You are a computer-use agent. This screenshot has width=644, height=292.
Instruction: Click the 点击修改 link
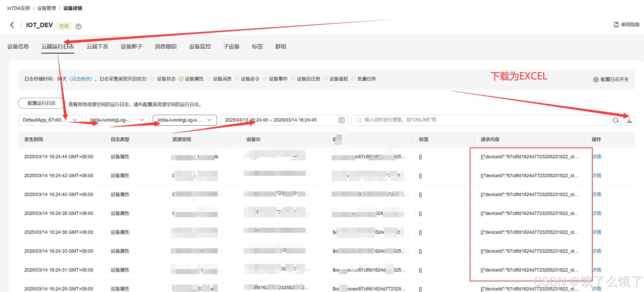tap(81, 79)
